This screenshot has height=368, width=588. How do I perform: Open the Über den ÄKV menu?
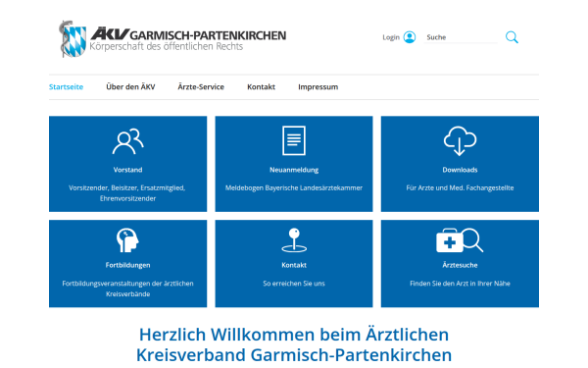[x=130, y=87]
